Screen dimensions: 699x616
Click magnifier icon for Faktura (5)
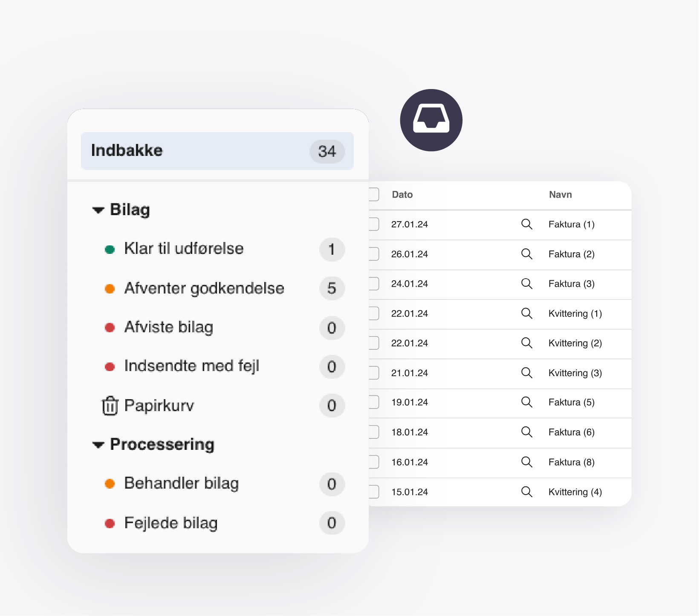(527, 402)
